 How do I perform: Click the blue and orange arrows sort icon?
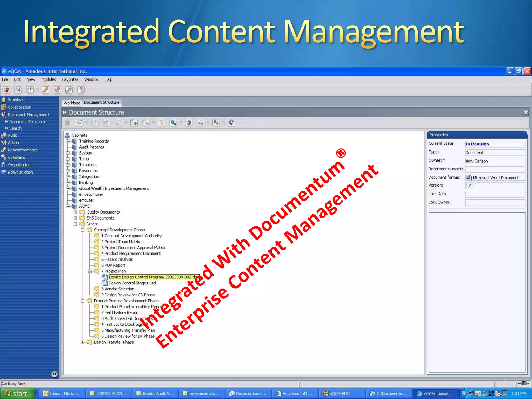point(216,123)
